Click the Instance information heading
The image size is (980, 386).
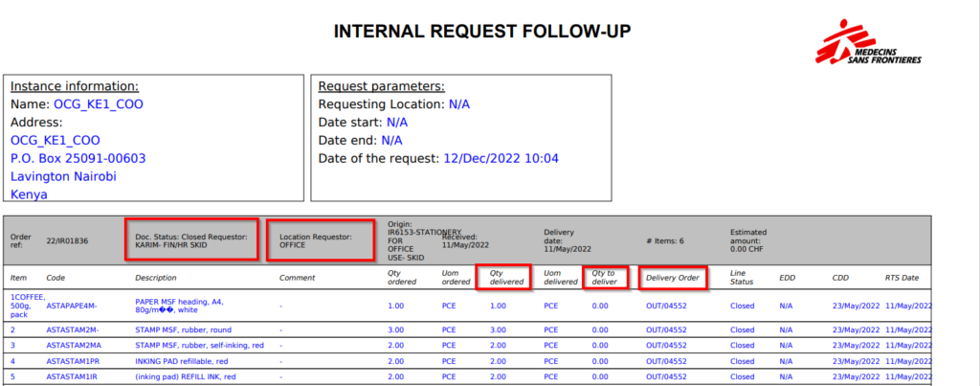75,86
